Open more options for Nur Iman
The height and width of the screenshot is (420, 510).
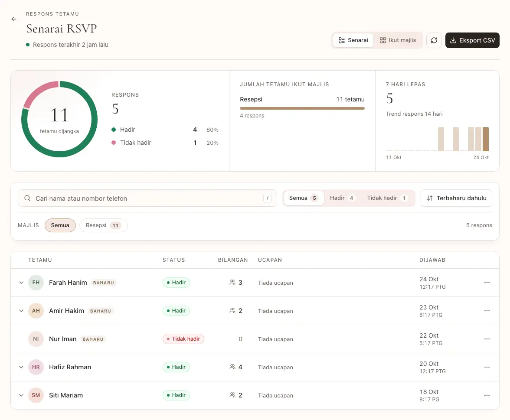pos(487,339)
